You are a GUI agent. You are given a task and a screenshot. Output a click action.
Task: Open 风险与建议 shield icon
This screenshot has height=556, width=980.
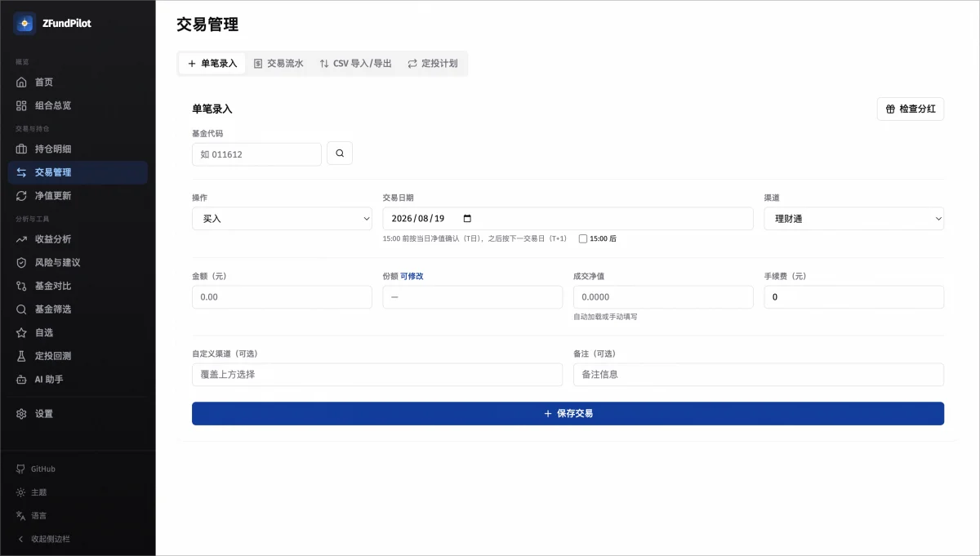[x=21, y=263]
